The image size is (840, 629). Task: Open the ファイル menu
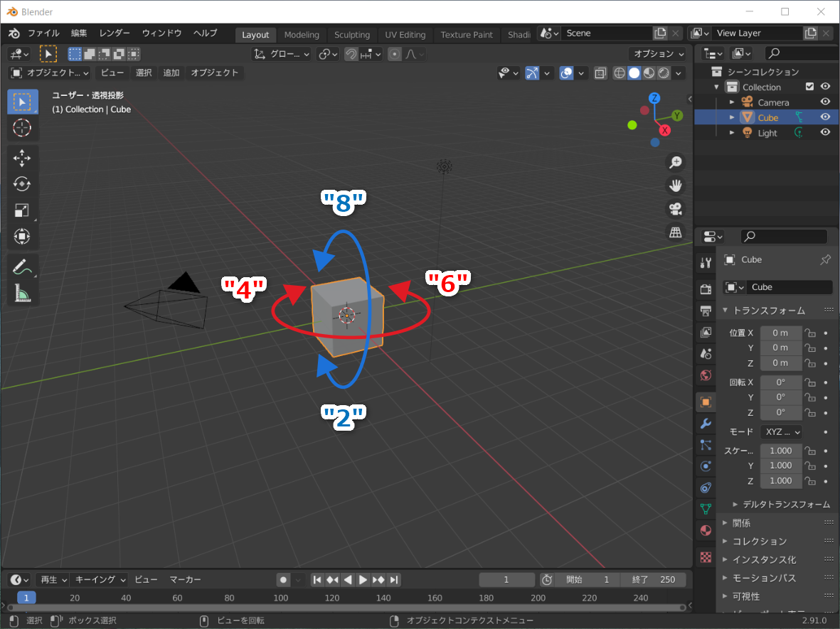pos(43,33)
